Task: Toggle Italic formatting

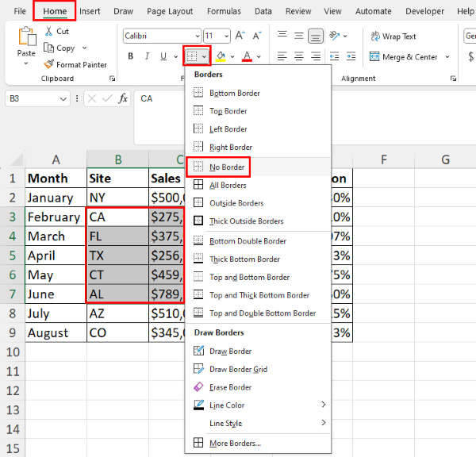Action: [x=148, y=56]
